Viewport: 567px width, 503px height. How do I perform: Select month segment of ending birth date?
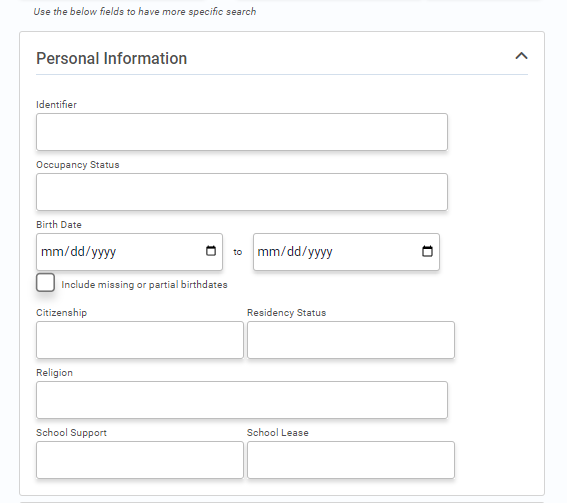coord(269,251)
